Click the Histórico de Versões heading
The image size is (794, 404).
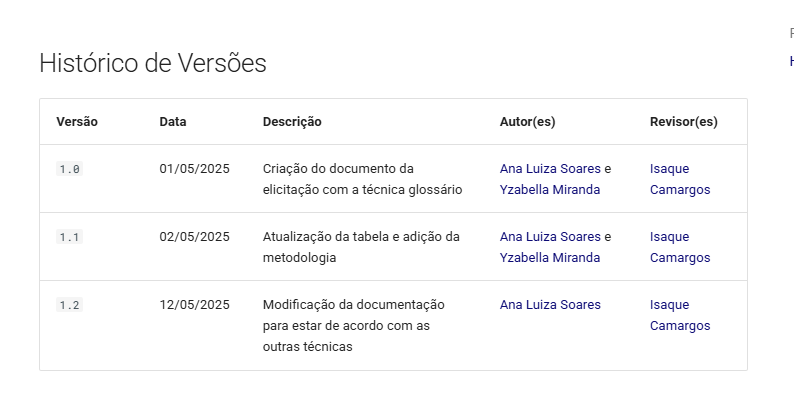click(x=153, y=64)
